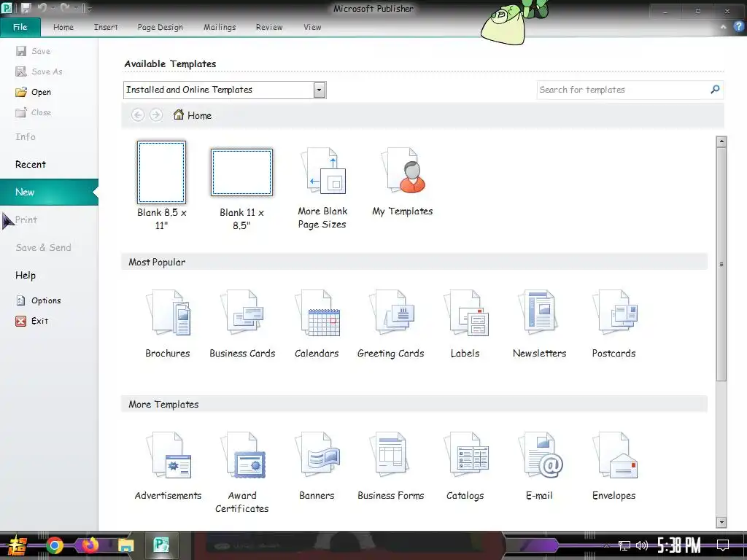This screenshot has width=747, height=560.
Task: Open the Postcards template category
Action: click(x=614, y=324)
